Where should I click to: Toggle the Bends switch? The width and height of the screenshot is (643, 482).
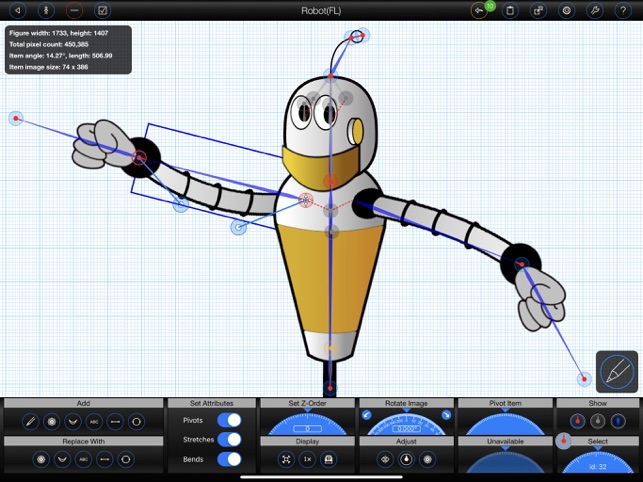coord(229,459)
